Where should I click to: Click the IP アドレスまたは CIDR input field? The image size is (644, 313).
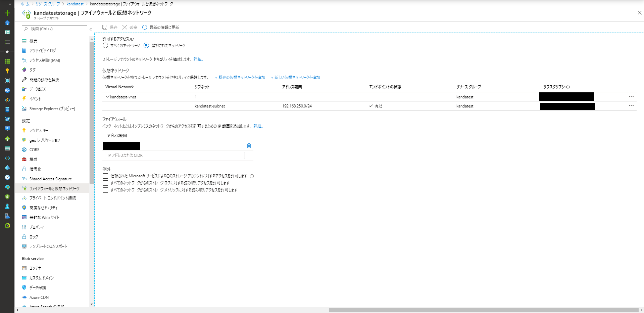(175, 155)
